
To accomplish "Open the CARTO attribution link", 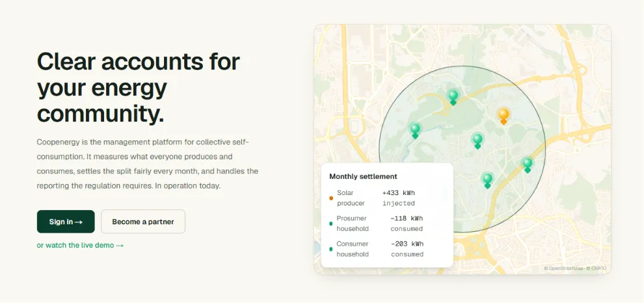I will [x=597, y=269].
